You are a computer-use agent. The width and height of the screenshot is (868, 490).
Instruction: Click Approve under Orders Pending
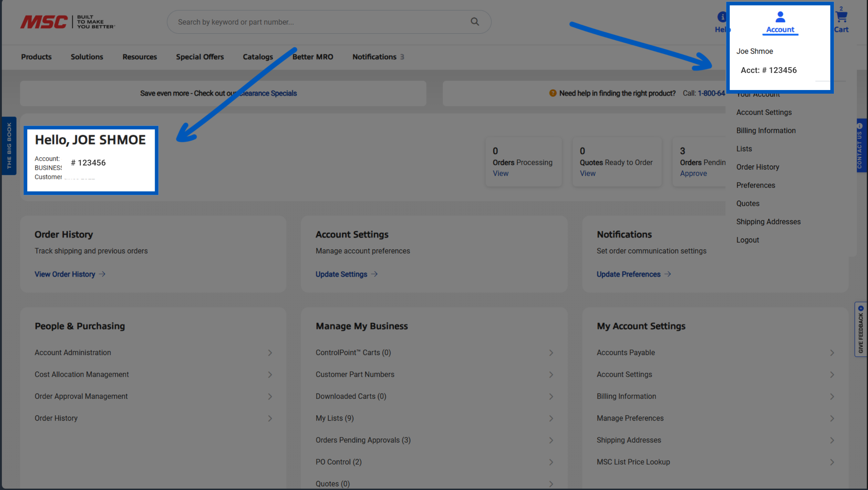coord(693,173)
